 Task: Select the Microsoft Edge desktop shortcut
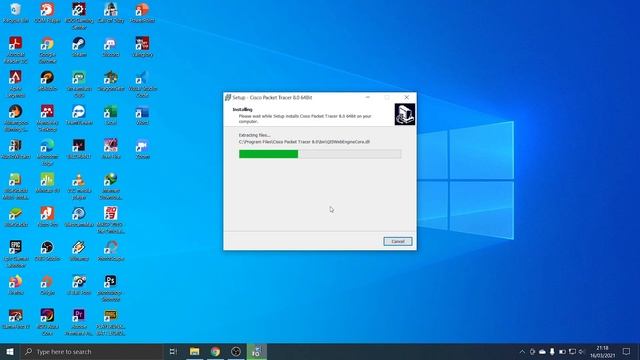pos(47,152)
